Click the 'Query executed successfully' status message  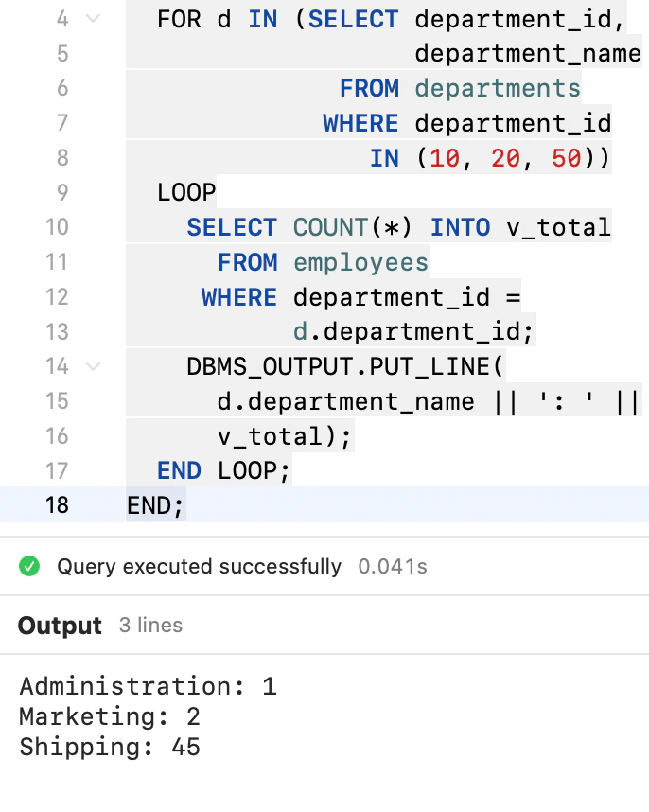[200, 567]
